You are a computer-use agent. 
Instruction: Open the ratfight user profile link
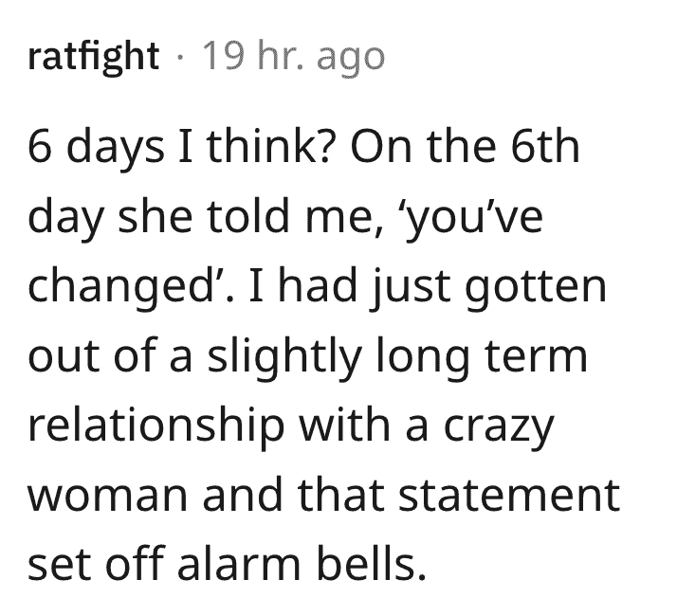tap(94, 58)
